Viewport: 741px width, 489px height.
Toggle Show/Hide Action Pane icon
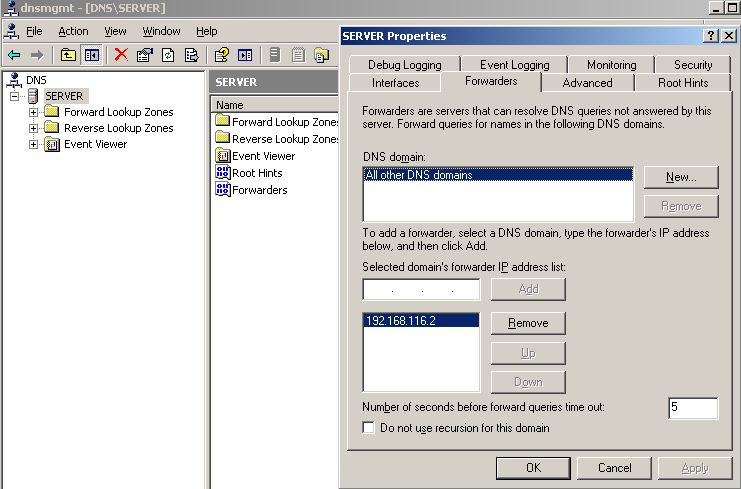[245, 55]
